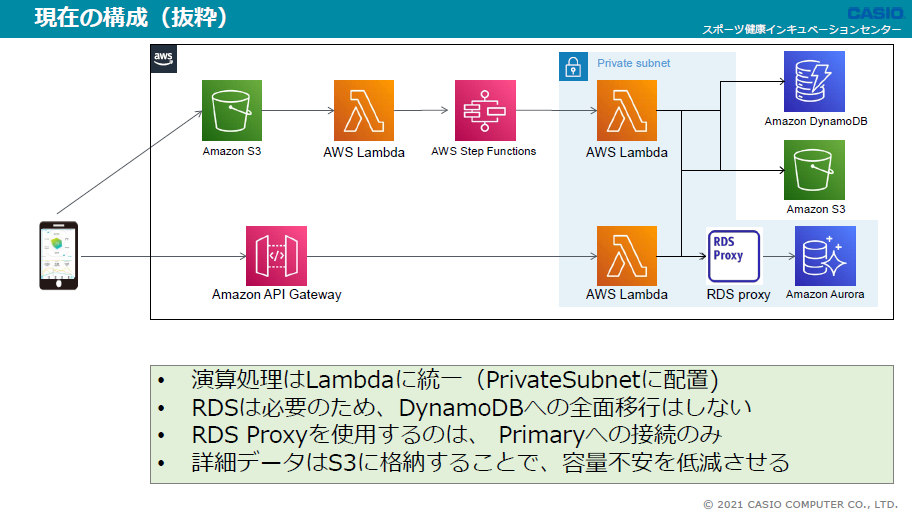Click the Amazon Aurora icon
The height and width of the screenshot is (513, 912).
[825, 256]
